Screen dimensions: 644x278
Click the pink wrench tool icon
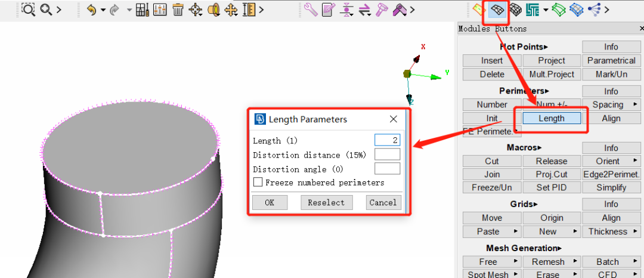pyautogui.click(x=311, y=10)
